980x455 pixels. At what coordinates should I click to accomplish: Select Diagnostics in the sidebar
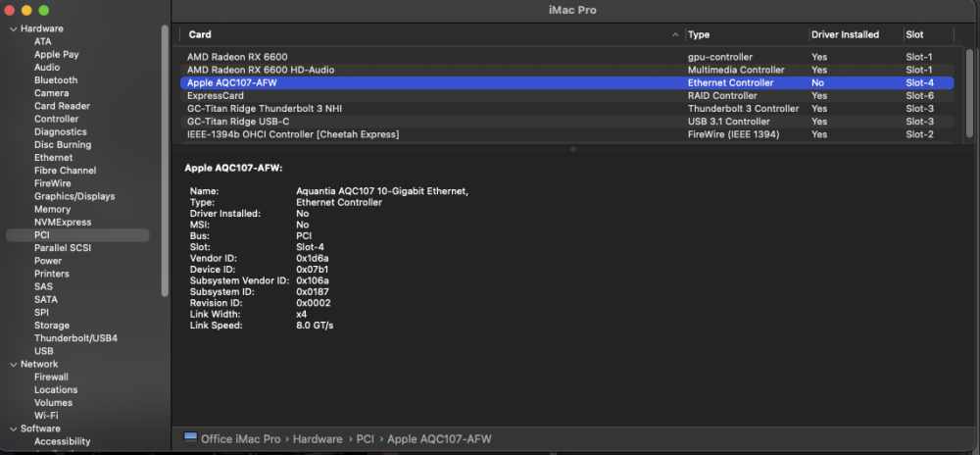pyautogui.click(x=61, y=131)
